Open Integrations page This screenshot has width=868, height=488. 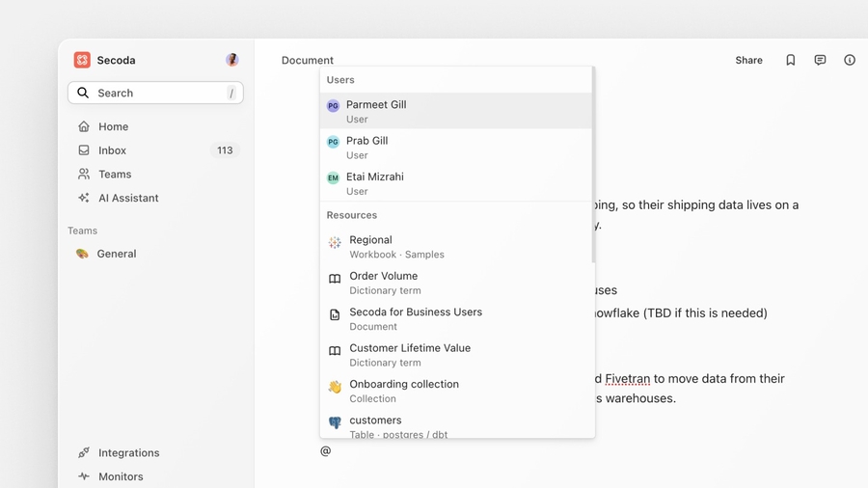[x=128, y=452]
